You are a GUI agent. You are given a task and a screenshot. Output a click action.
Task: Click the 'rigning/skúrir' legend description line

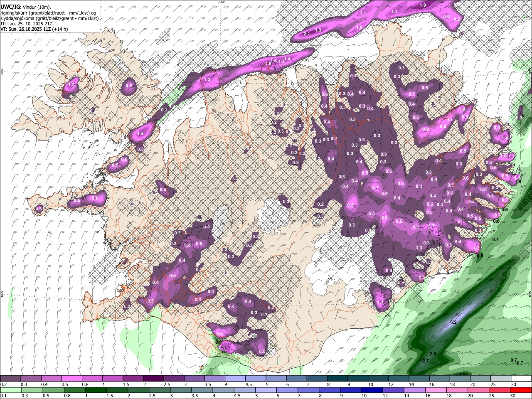[49, 13]
